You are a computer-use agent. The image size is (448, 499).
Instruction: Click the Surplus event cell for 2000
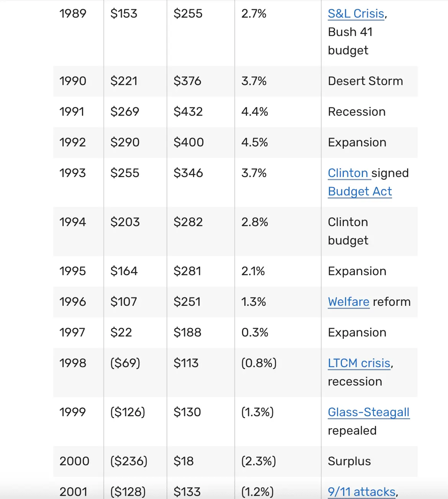point(349,461)
